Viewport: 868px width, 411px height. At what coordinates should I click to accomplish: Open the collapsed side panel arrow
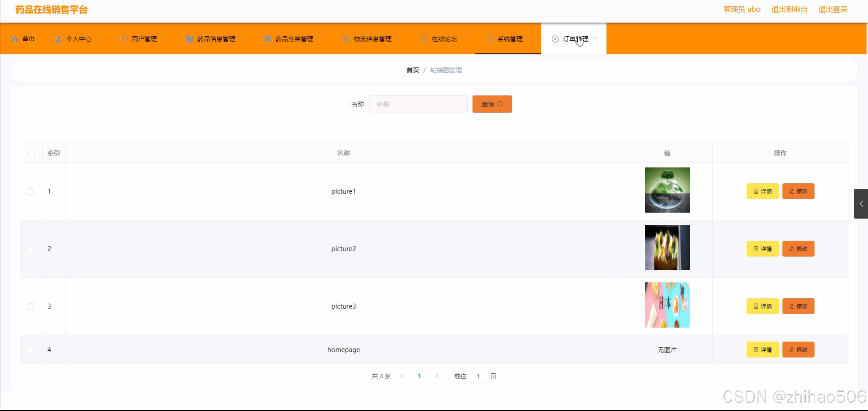(861, 204)
